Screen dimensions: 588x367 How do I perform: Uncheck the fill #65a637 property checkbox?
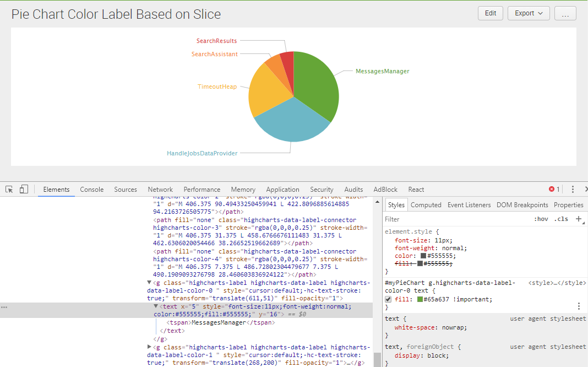[388, 299]
